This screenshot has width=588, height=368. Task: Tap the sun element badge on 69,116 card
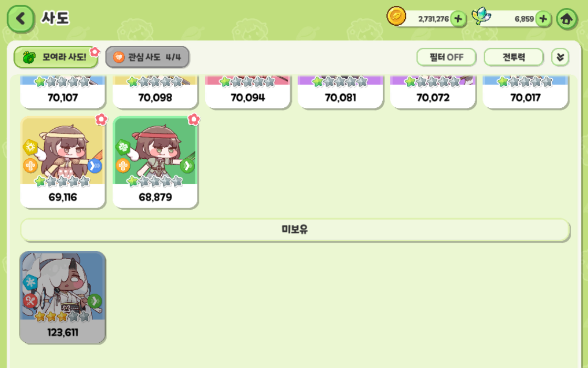(x=30, y=147)
